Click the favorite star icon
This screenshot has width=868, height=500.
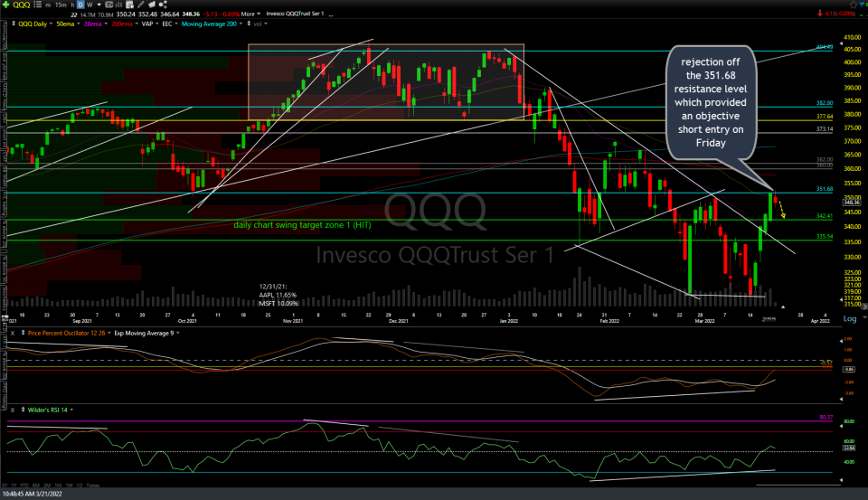click(853, 5)
